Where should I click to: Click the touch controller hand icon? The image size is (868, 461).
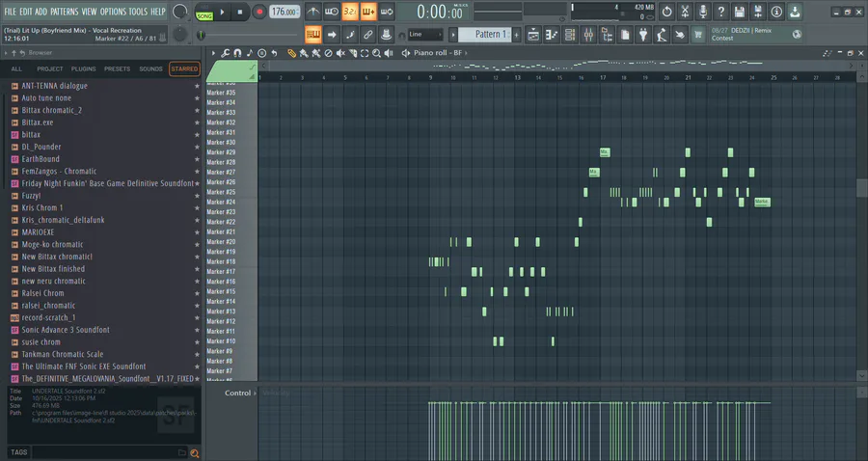click(680, 35)
